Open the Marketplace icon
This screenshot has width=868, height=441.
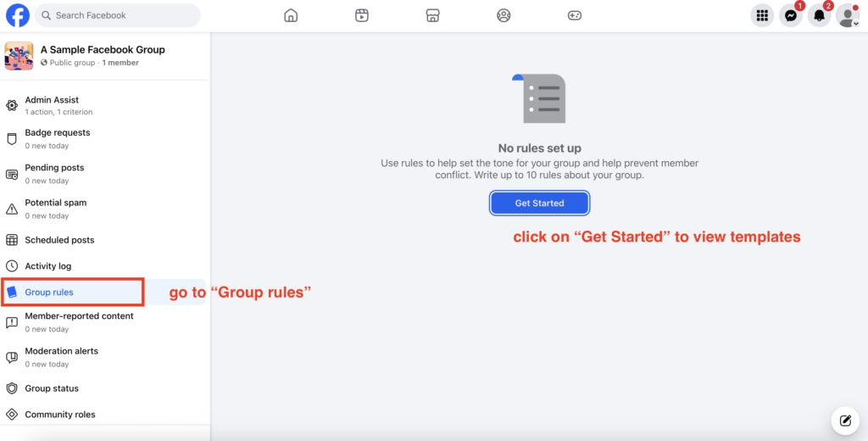433,15
